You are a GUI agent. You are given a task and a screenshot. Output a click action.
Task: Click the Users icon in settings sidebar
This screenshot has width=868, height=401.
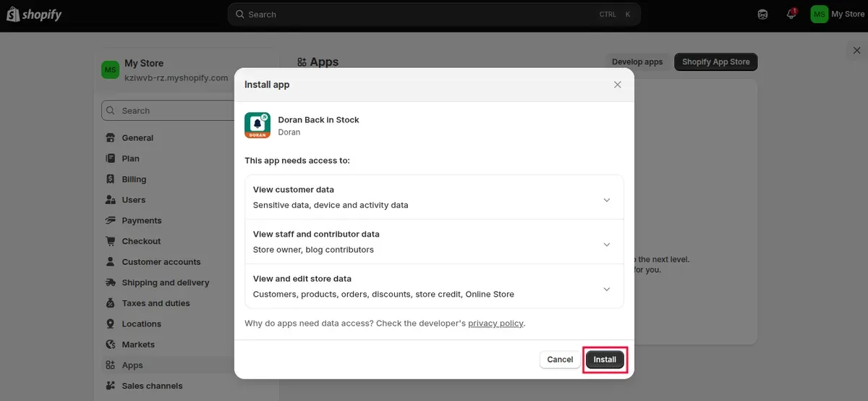tap(111, 200)
